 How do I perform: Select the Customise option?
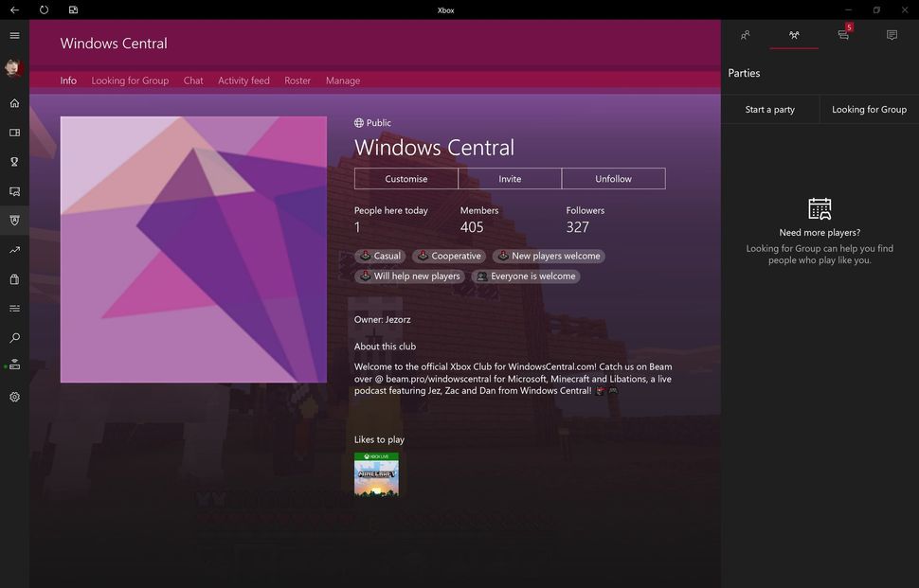click(x=405, y=178)
